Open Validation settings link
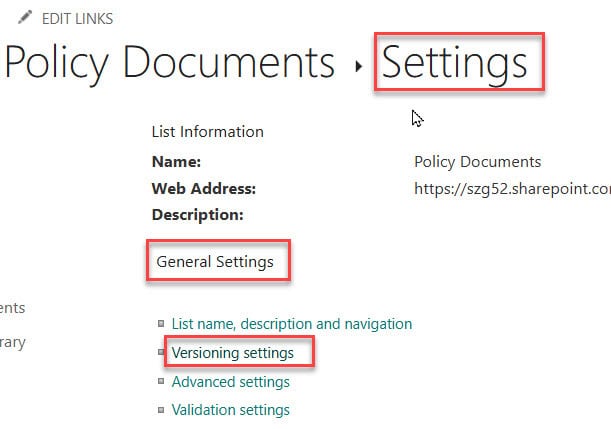This screenshot has height=429, width=611. tap(231, 410)
